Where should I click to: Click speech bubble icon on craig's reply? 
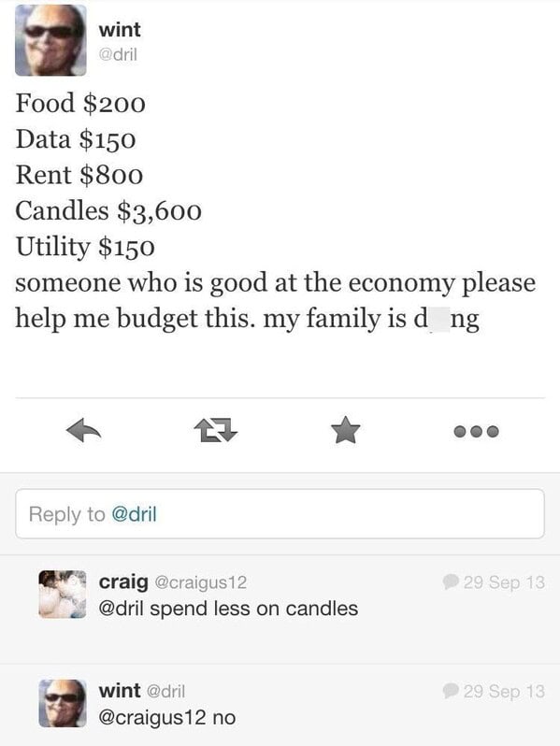click(x=450, y=581)
